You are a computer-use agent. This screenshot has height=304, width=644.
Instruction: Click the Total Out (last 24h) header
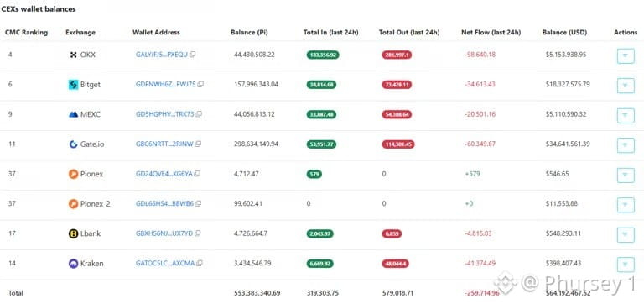tap(409, 32)
